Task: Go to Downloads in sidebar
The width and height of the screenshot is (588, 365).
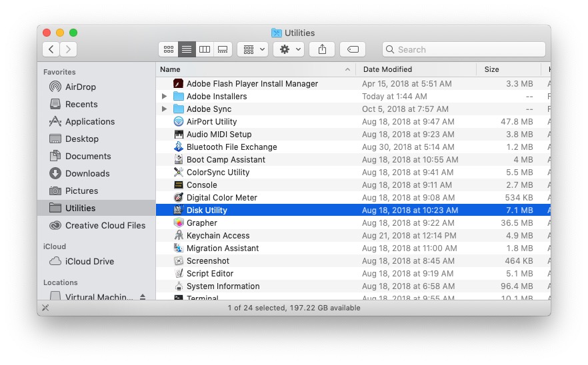Action: point(87,173)
